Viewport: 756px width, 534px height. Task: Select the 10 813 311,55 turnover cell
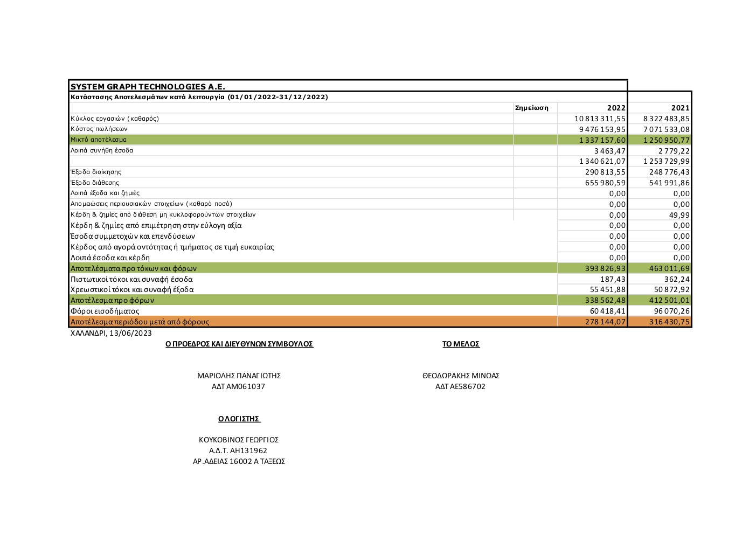point(600,119)
